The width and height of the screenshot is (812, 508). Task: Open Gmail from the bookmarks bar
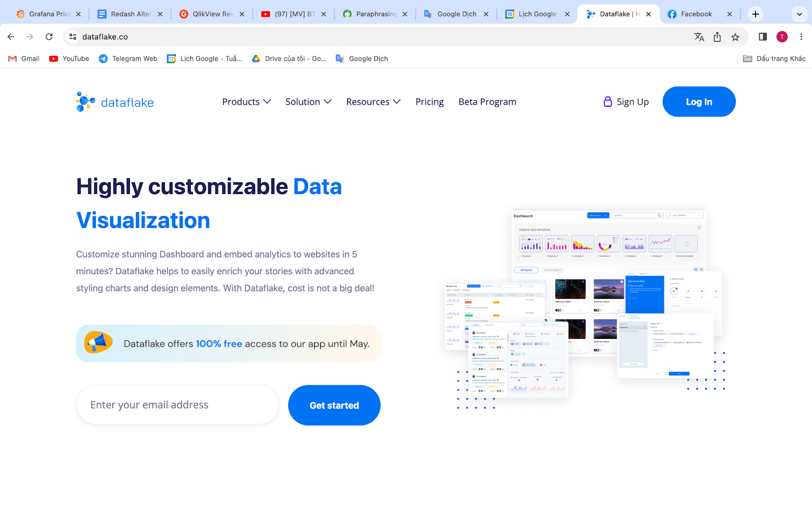tap(23, 58)
